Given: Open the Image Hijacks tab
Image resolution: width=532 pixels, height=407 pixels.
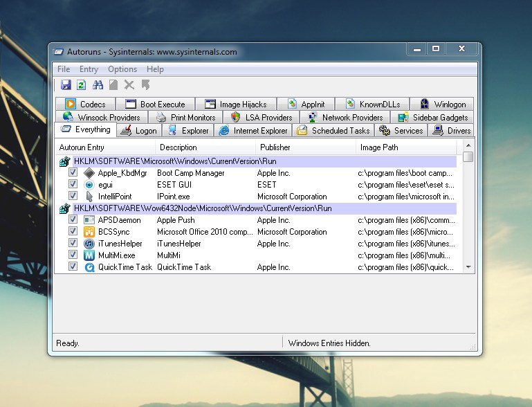Looking at the screenshot, I should click(x=236, y=105).
